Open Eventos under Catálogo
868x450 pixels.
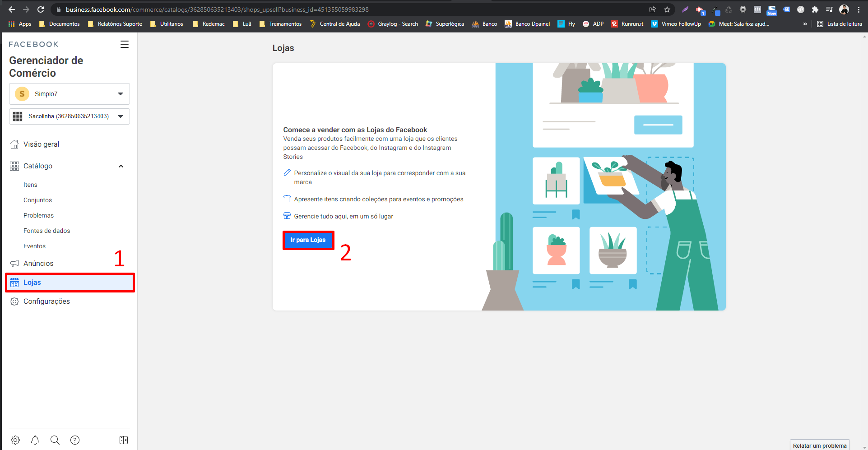click(34, 246)
